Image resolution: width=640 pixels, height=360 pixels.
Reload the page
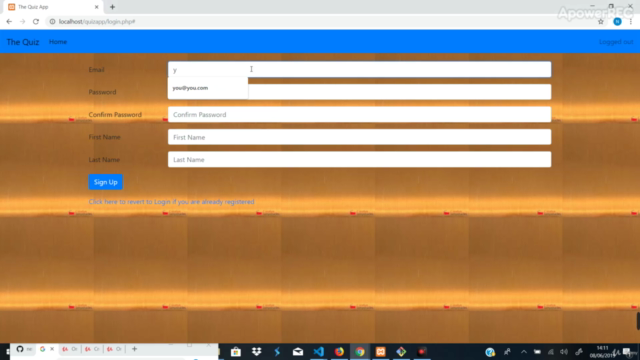pyautogui.click(x=36, y=22)
